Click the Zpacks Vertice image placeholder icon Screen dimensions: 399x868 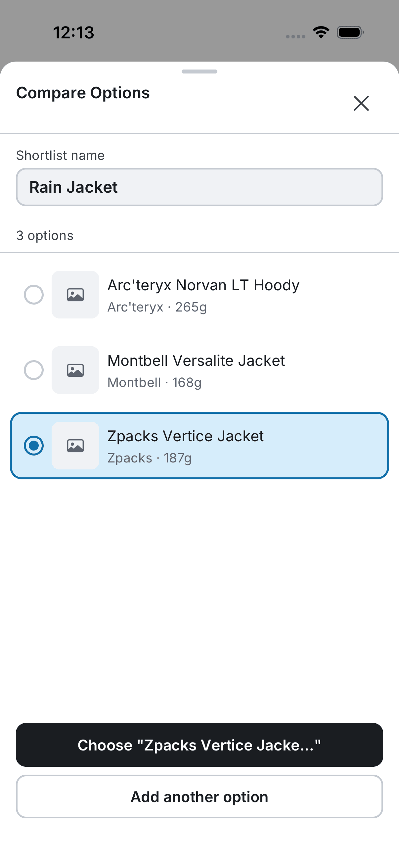pyautogui.click(x=75, y=446)
